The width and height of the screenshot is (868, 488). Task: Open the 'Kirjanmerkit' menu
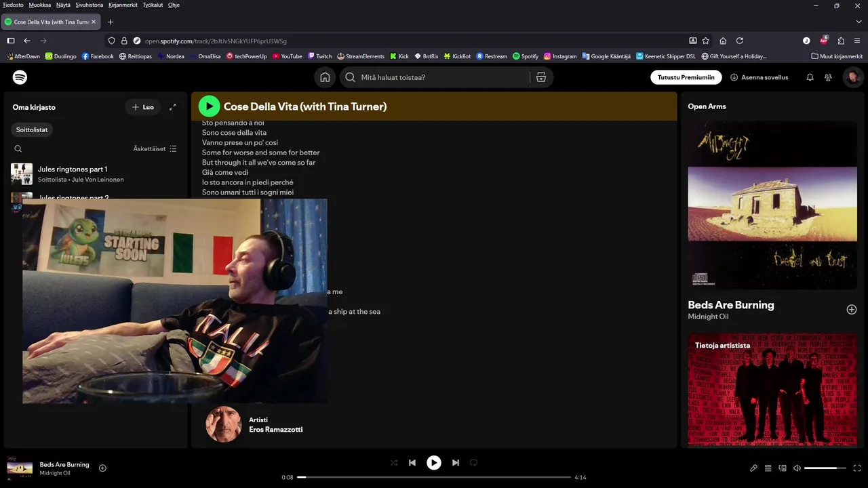point(123,5)
